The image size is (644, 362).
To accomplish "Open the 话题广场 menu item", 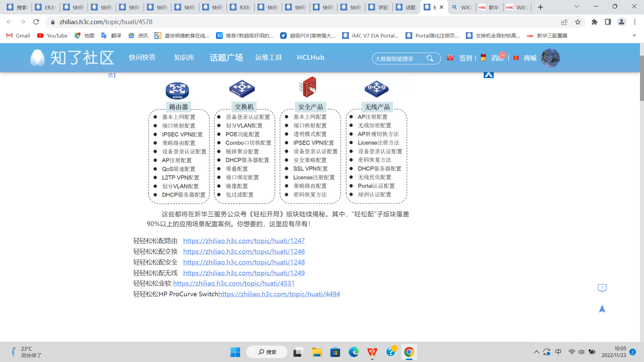I will click(226, 58).
